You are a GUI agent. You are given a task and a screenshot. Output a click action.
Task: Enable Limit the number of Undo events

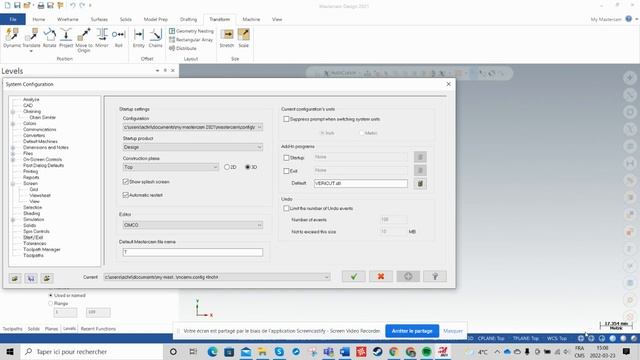[286, 208]
